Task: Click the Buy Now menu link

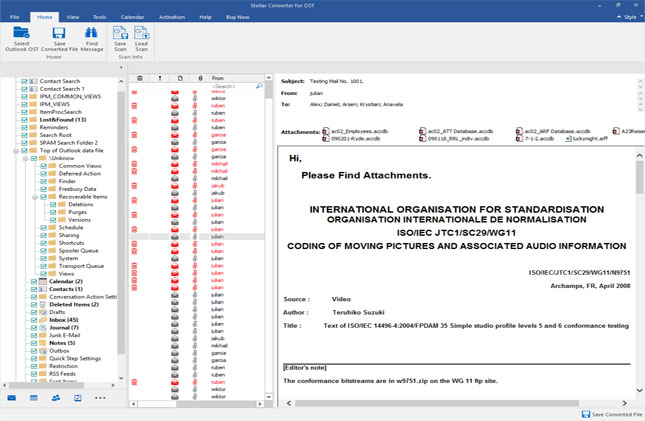Action: (237, 17)
